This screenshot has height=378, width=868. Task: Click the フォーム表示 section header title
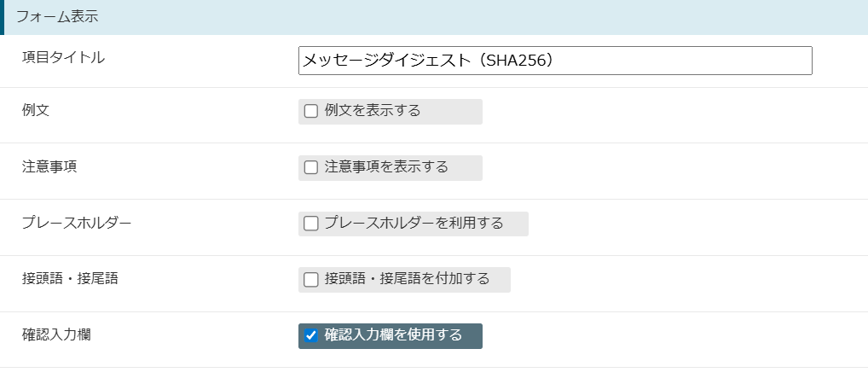click(x=57, y=16)
